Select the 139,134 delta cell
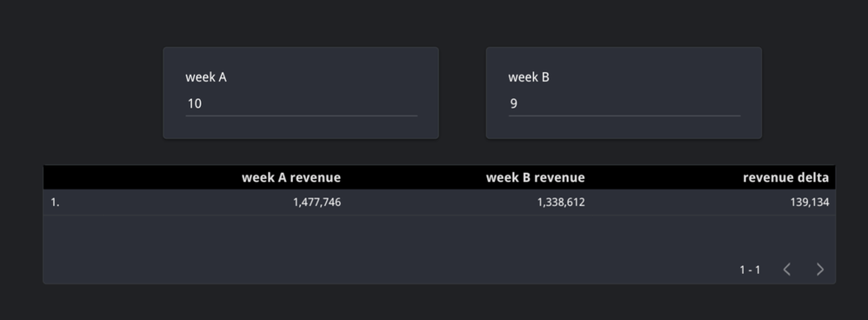 pyautogui.click(x=810, y=203)
